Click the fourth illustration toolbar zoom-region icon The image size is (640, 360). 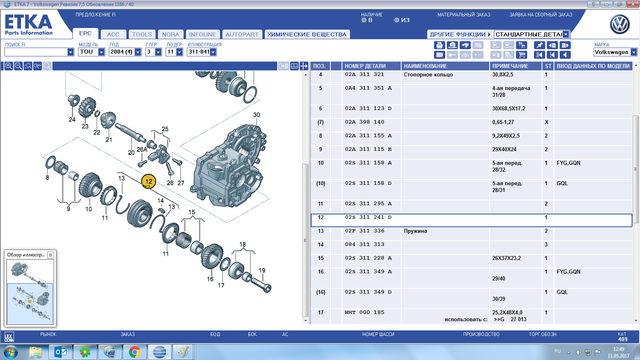38,66
